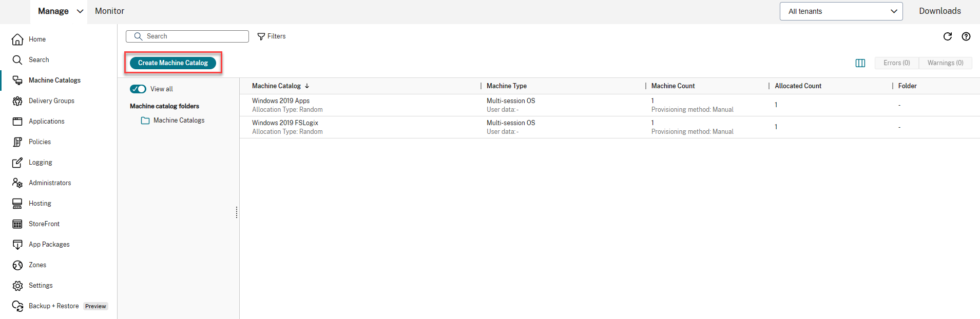Click the Create Machine Catalog button
Image resolution: width=980 pixels, height=319 pixels.
pos(173,63)
